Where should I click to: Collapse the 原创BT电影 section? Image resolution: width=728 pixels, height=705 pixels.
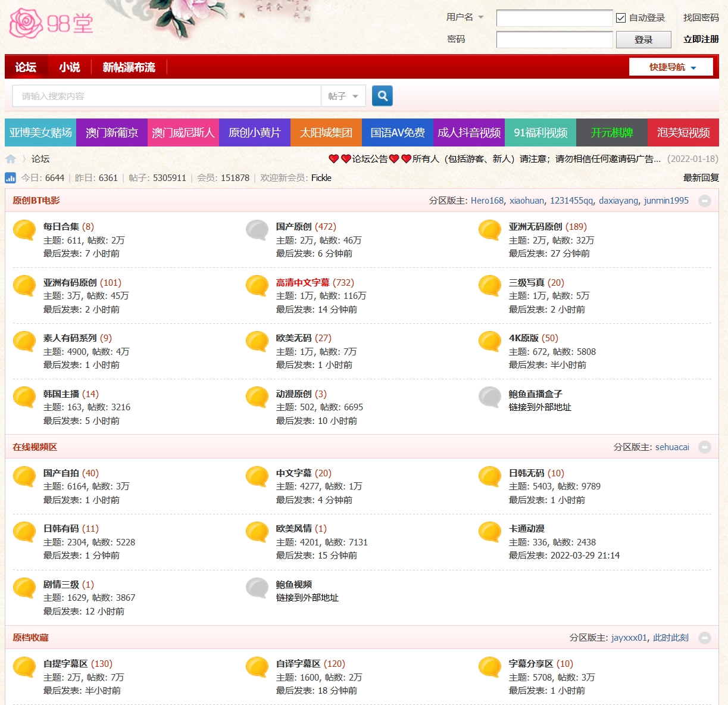[705, 201]
